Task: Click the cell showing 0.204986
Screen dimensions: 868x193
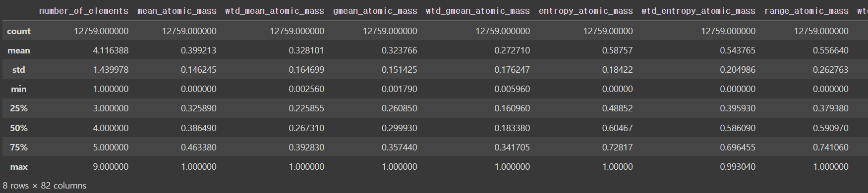Action: point(738,70)
